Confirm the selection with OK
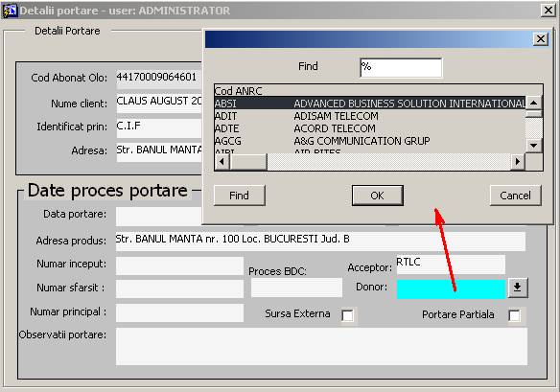Screen dimensions: 560x392 pos(378,196)
